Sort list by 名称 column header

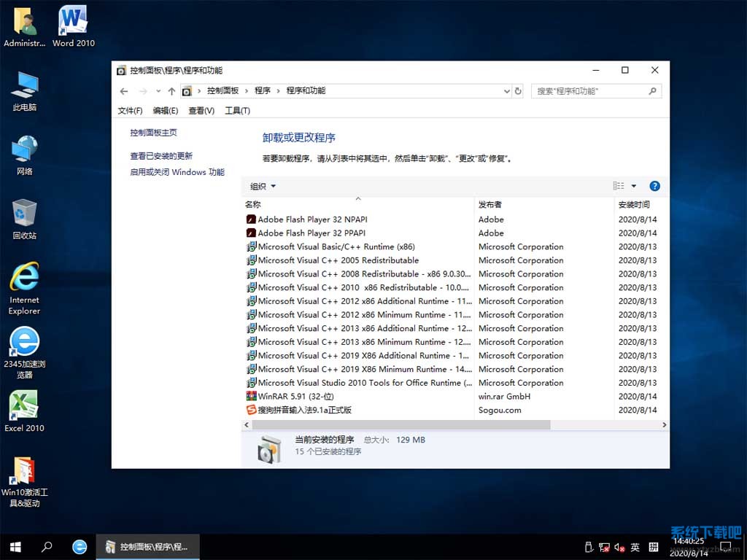[x=252, y=204]
